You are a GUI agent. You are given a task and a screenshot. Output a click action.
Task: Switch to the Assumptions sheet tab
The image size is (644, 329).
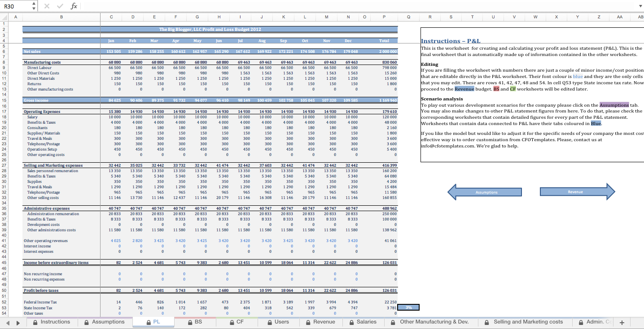pyautogui.click(x=104, y=322)
